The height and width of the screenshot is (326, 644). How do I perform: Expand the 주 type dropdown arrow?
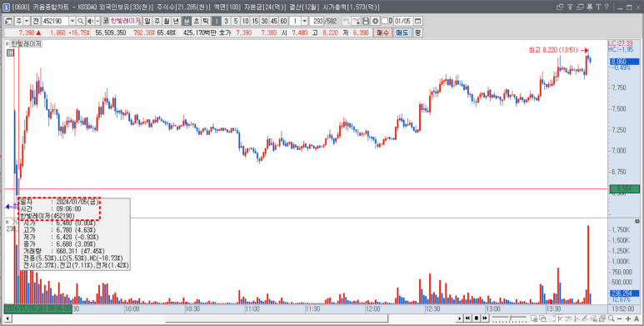pyautogui.click(x=27, y=21)
